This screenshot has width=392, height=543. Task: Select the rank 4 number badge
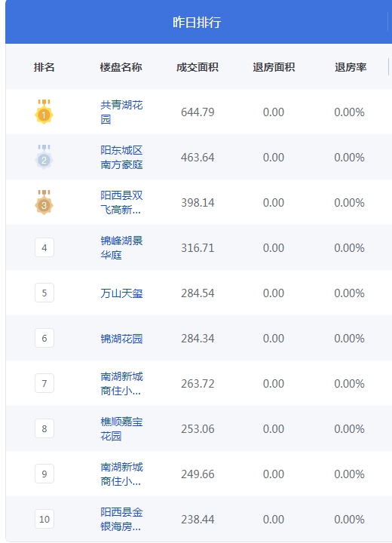(x=44, y=247)
